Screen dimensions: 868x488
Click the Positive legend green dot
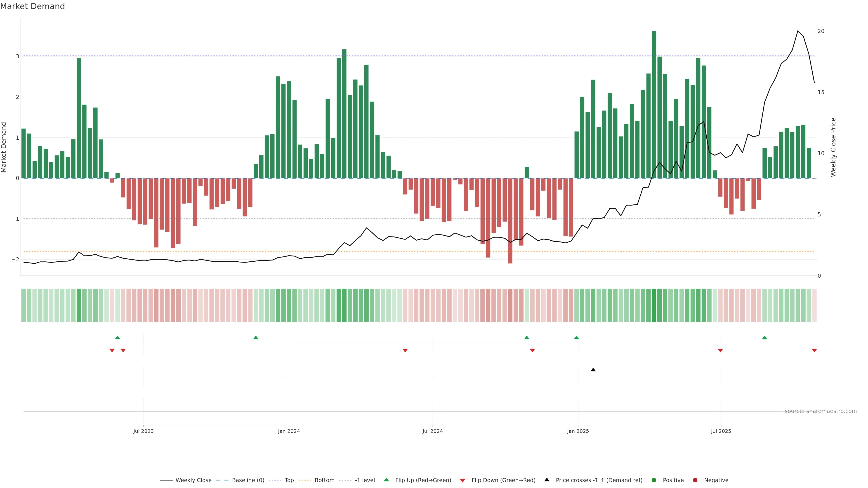(654, 480)
